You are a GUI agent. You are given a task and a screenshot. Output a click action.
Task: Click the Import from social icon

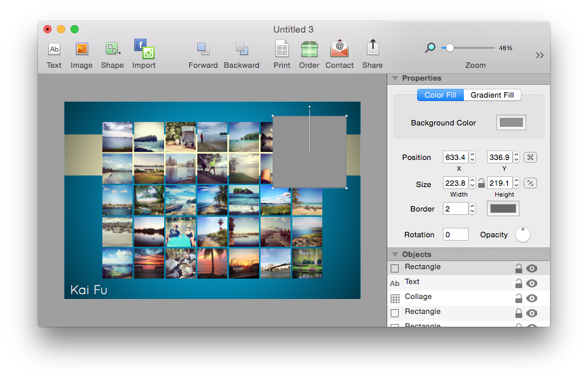144,49
